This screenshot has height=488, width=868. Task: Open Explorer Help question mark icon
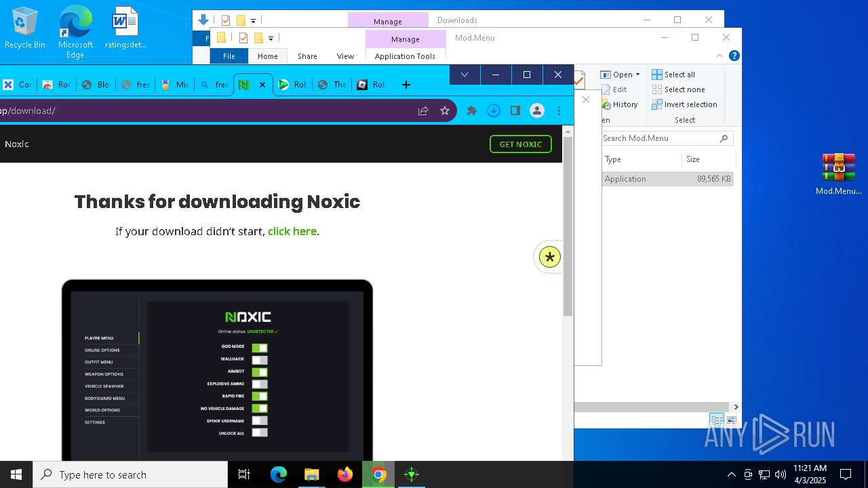coord(734,56)
